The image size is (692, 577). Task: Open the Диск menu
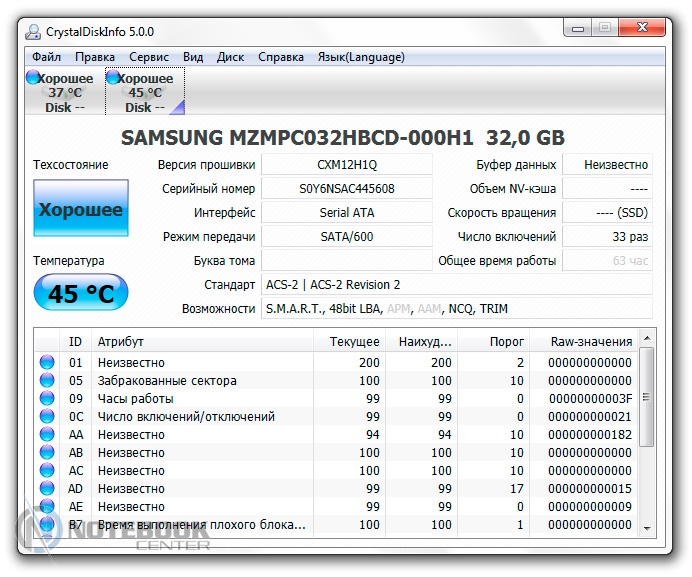230,57
